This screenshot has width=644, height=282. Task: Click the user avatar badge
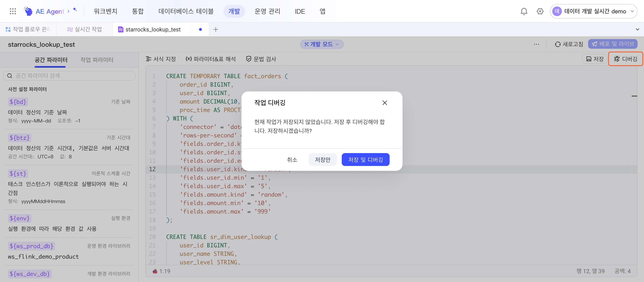[557, 11]
